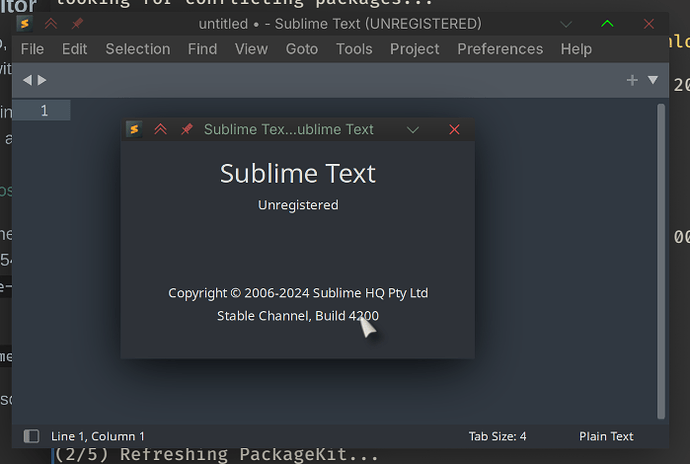The image size is (690, 464).
Task: Click the next tab right arrow
Action: 42,80
